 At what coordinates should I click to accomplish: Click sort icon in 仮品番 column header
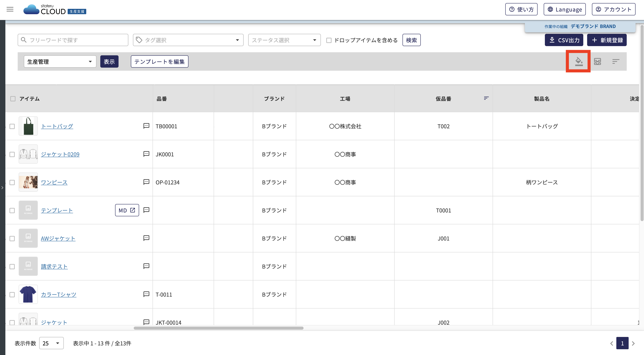click(x=486, y=98)
